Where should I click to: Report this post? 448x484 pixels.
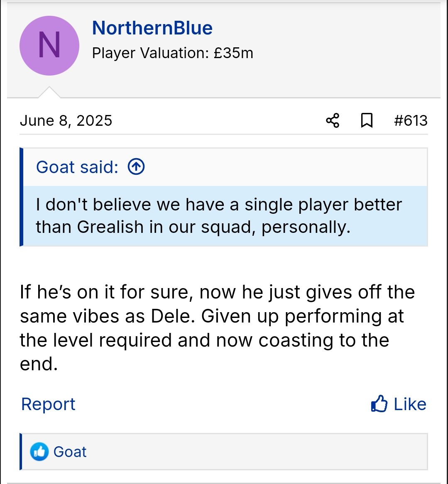[48, 404]
